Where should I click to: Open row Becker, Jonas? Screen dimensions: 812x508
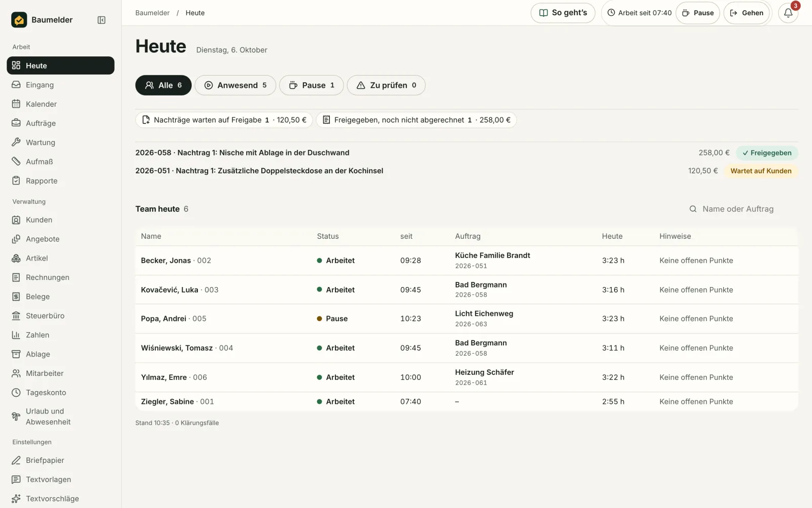466,261
